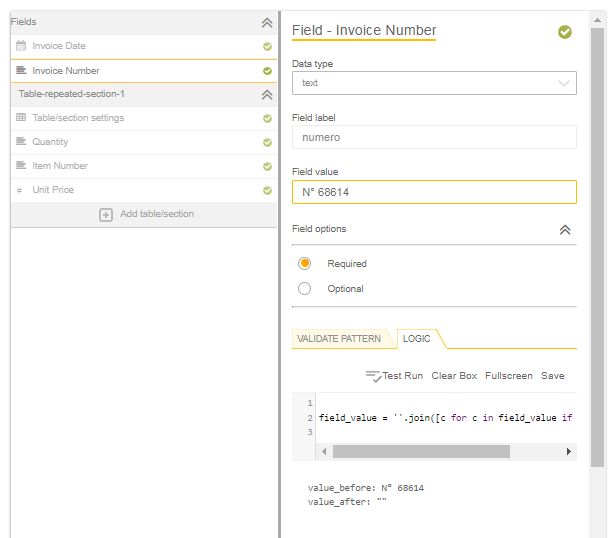Select the Required radio option

tap(304, 264)
